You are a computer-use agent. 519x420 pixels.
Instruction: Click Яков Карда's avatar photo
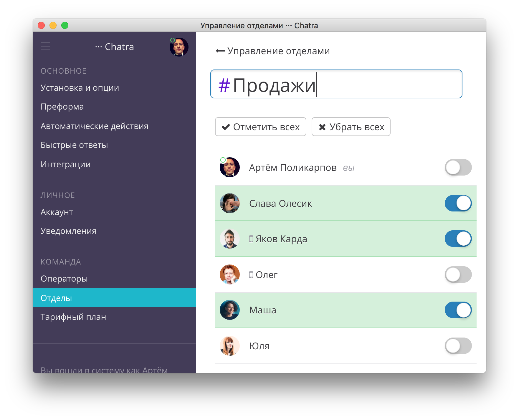(x=230, y=239)
